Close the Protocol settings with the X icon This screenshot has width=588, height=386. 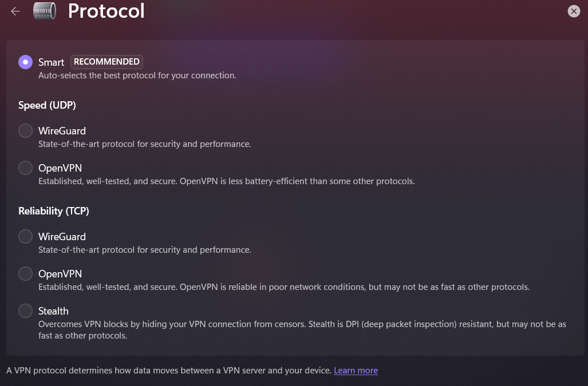[574, 11]
